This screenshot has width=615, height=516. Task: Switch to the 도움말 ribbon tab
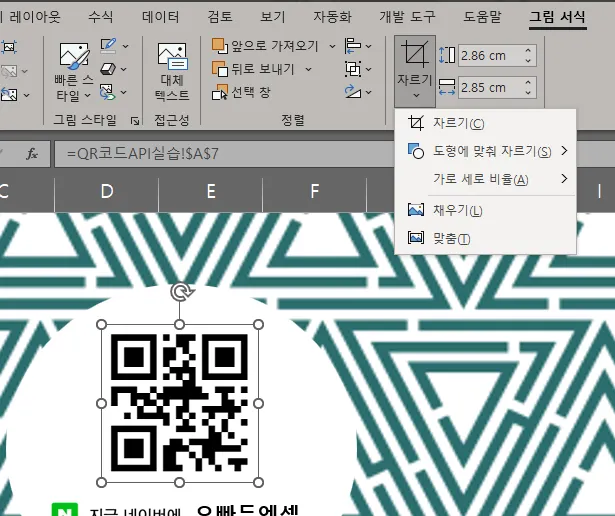tap(482, 17)
